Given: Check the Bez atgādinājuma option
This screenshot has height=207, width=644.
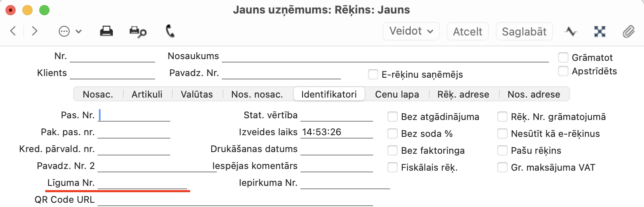Looking at the screenshot, I should [393, 117].
